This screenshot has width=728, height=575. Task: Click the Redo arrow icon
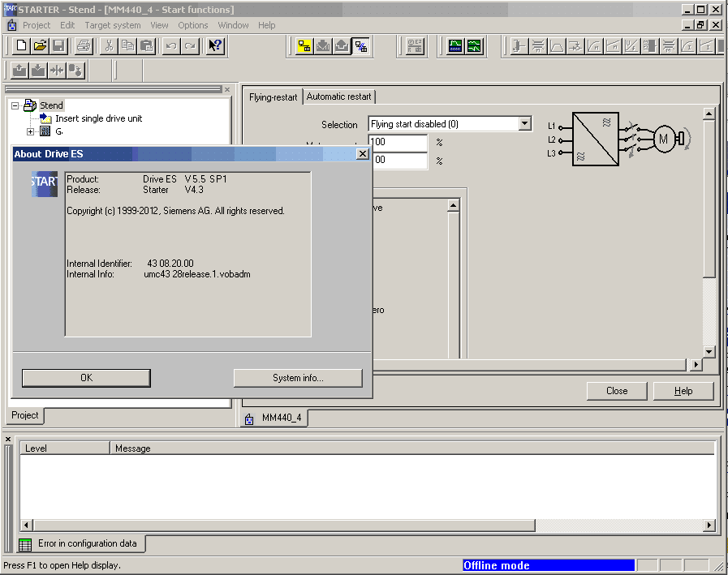coord(190,46)
